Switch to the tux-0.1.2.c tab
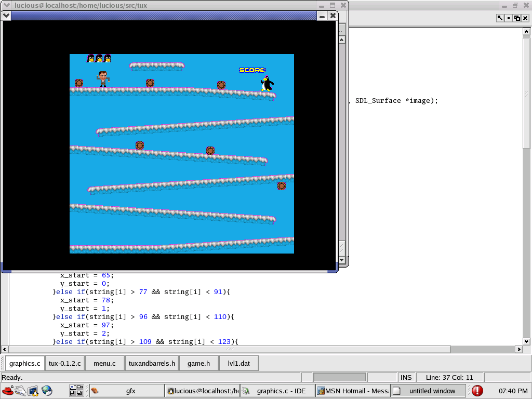The height and width of the screenshot is (399, 532). (x=64, y=363)
